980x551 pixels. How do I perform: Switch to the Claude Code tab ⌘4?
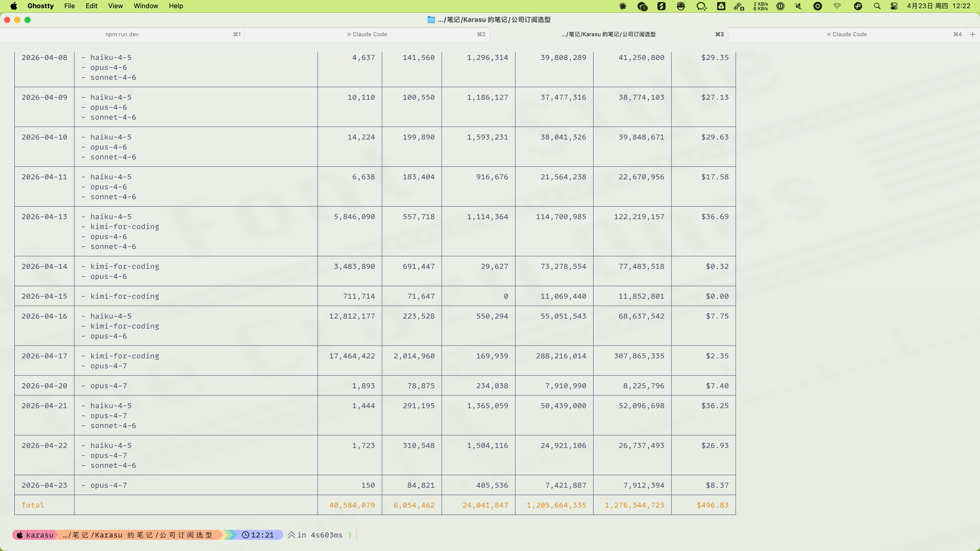point(847,34)
